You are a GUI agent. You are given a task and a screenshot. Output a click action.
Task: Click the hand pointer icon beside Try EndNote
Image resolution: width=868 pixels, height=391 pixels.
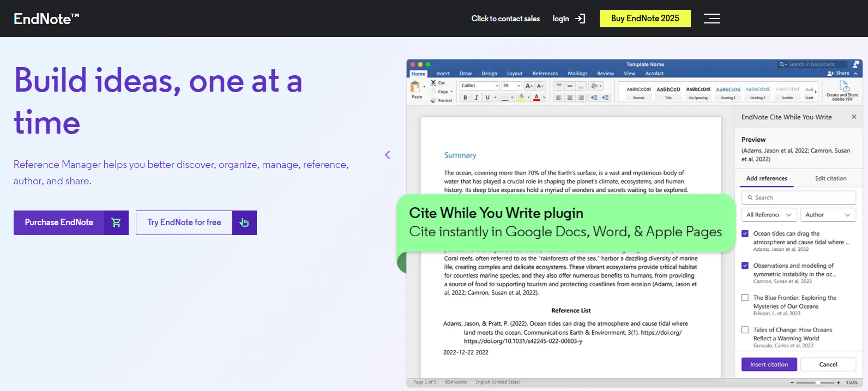tap(244, 222)
